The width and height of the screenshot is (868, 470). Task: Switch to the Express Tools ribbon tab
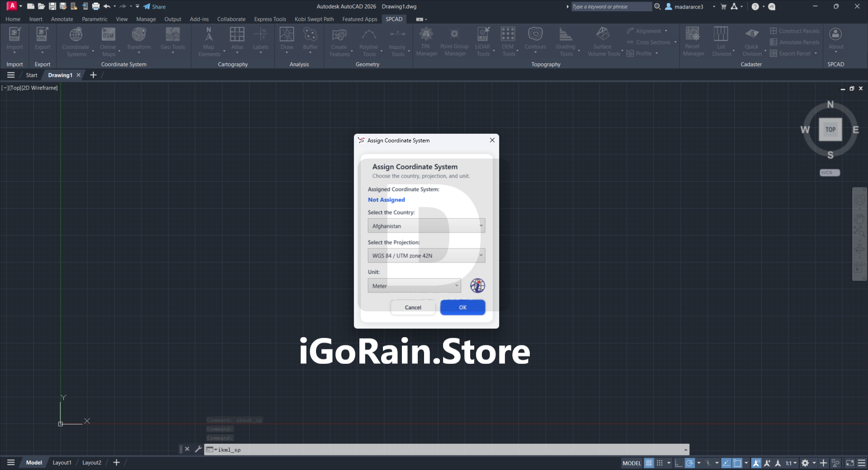[x=270, y=19]
